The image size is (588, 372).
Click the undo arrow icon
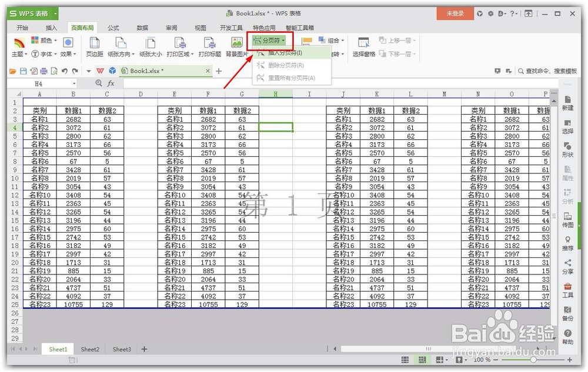tap(65, 71)
